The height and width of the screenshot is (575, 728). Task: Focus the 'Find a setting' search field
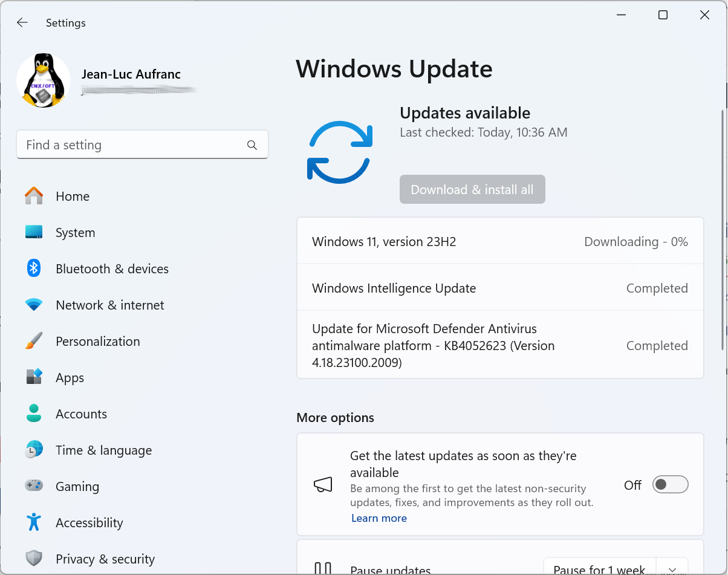142,145
